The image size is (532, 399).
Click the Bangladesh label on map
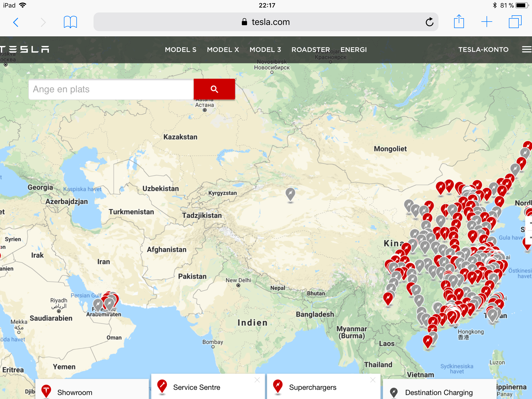315,314
